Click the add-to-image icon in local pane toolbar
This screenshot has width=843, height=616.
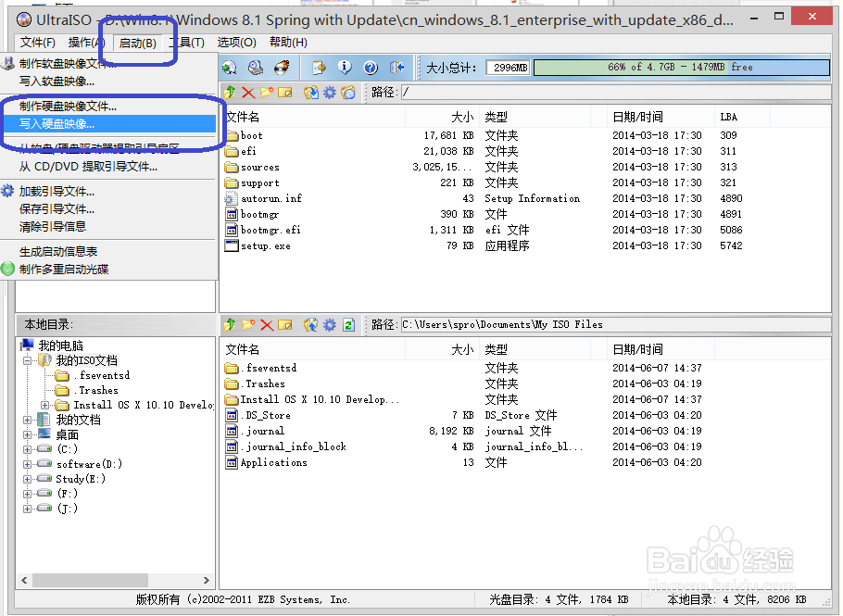tap(310, 324)
